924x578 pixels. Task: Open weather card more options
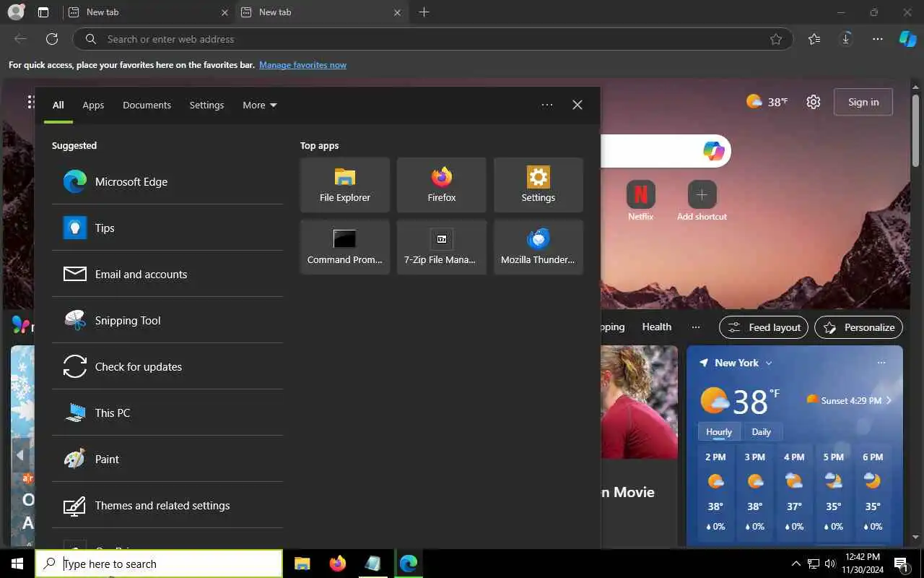[x=881, y=363]
